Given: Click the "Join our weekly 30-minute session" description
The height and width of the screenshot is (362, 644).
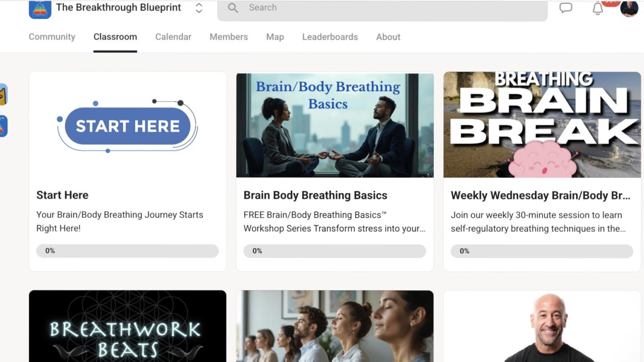Looking at the screenshot, I should click(x=538, y=222).
